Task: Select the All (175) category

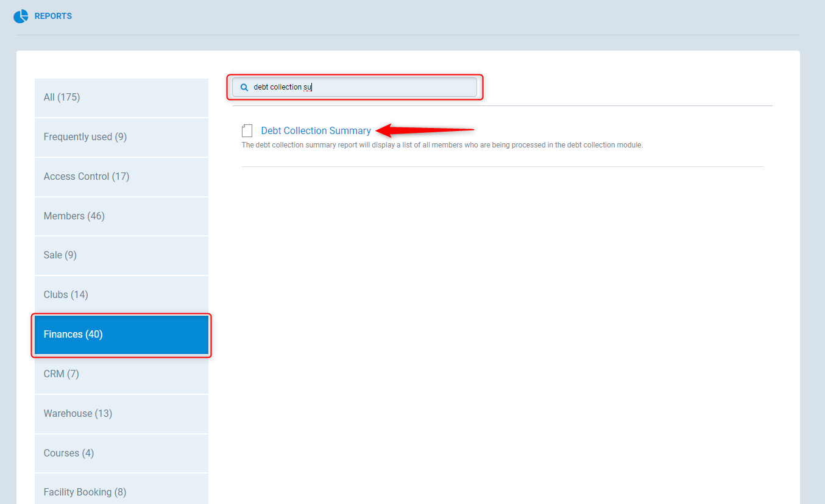Action: pyautogui.click(x=121, y=98)
